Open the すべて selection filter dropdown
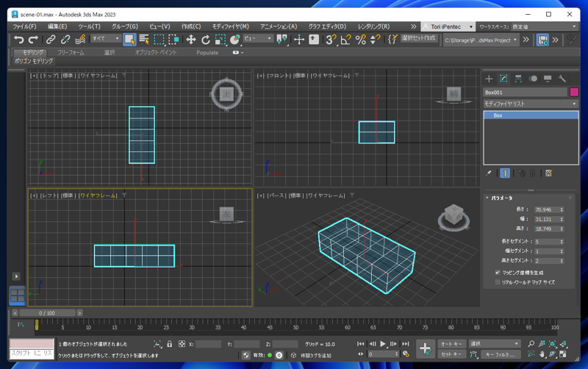This screenshot has height=369, width=588. pos(105,39)
